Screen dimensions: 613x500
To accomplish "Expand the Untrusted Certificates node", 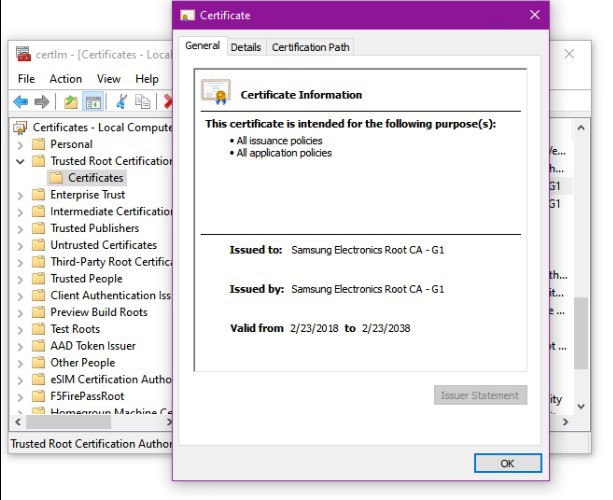I will pyautogui.click(x=20, y=246).
